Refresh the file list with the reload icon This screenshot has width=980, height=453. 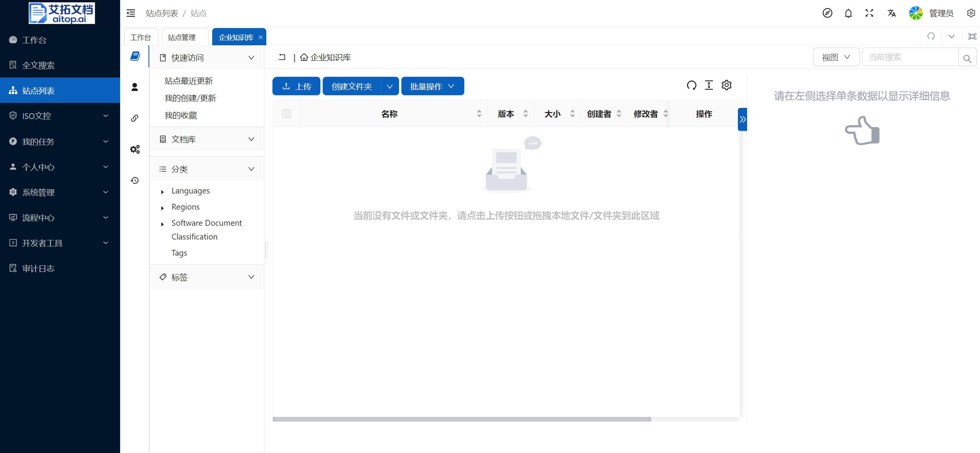point(691,85)
